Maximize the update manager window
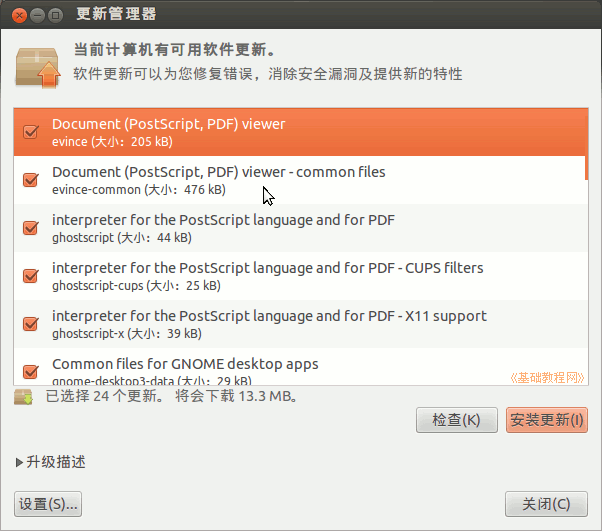Screen dimensions: 602x531 (55, 15)
